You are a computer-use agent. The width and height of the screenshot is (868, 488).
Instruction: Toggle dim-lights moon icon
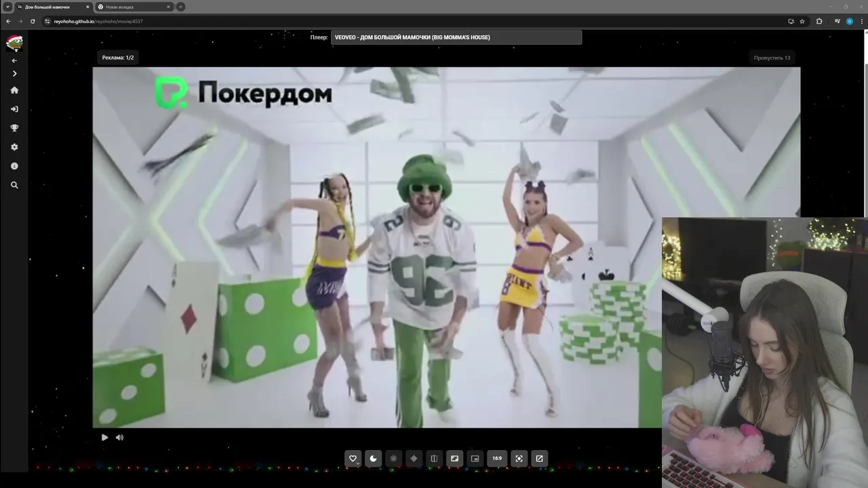(373, 459)
